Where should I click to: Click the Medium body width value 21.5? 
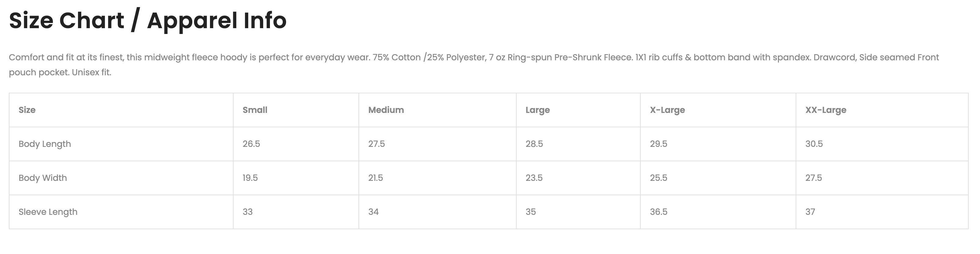pos(375,178)
